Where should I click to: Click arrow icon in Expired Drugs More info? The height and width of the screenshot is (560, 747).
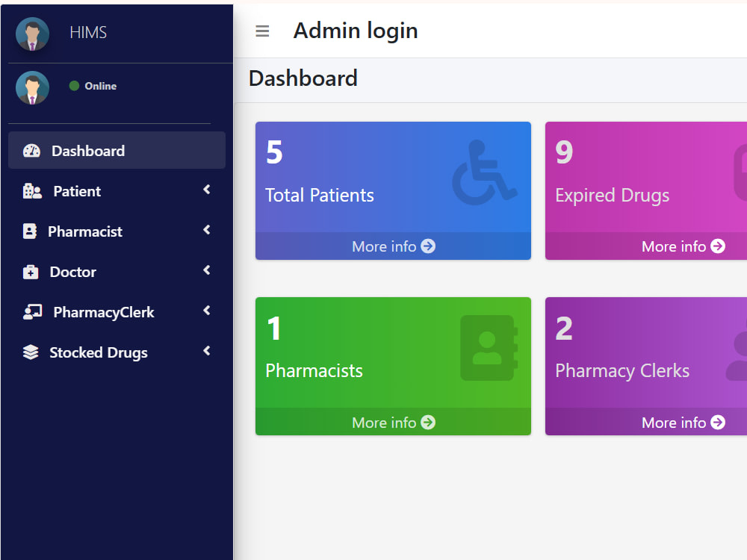pyautogui.click(x=718, y=246)
